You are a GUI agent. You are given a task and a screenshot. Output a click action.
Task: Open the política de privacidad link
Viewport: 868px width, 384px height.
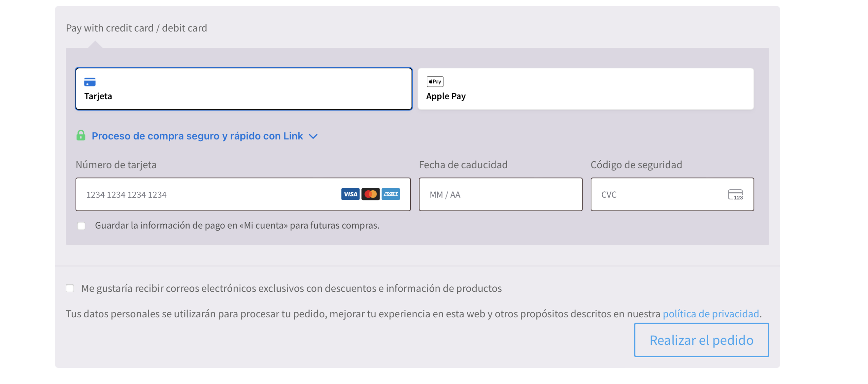point(710,314)
